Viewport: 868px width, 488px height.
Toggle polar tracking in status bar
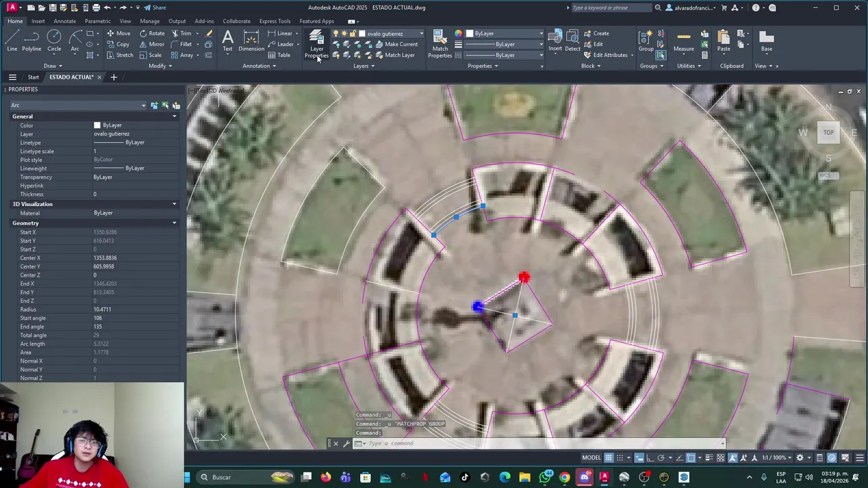pyautogui.click(x=661, y=457)
